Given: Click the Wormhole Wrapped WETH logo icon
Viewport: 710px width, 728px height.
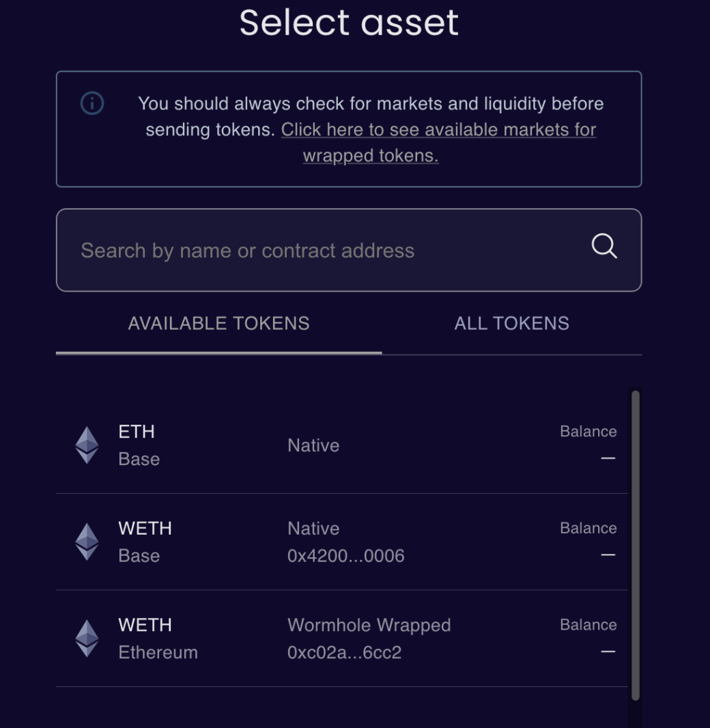Looking at the screenshot, I should (x=87, y=639).
